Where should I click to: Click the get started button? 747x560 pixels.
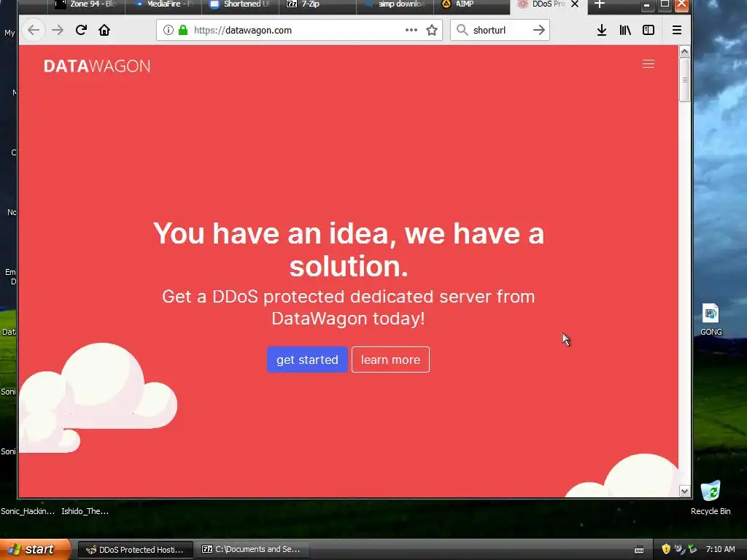(x=307, y=359)
